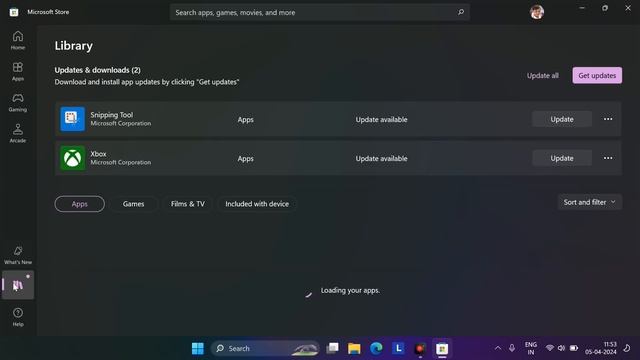Click the Xbox app name
Image resolution: width=640 pixels, height=360 pixels.
pos(98,154)
